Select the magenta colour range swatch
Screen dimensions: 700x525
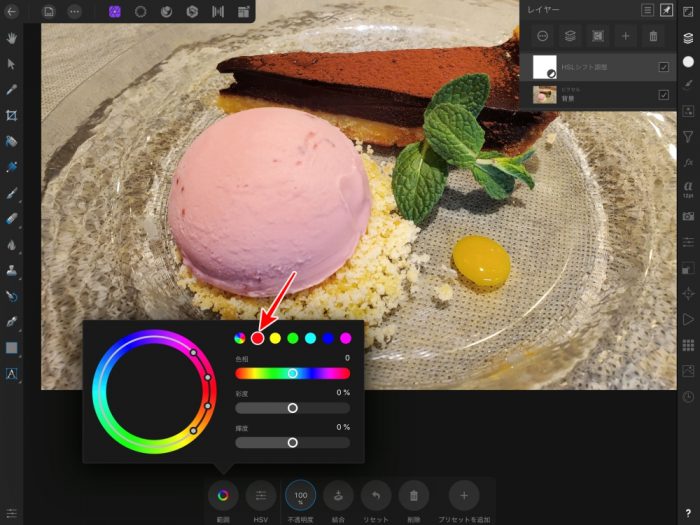click(x=346, y=338)
